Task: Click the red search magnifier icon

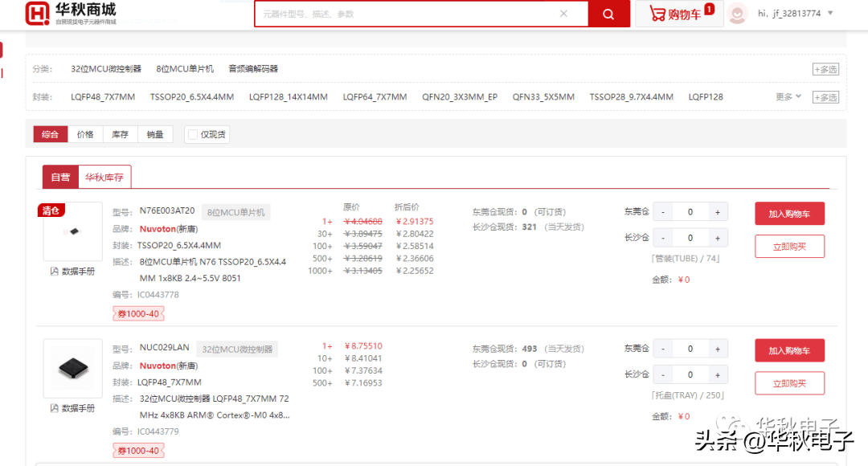Action: [608, 14]
